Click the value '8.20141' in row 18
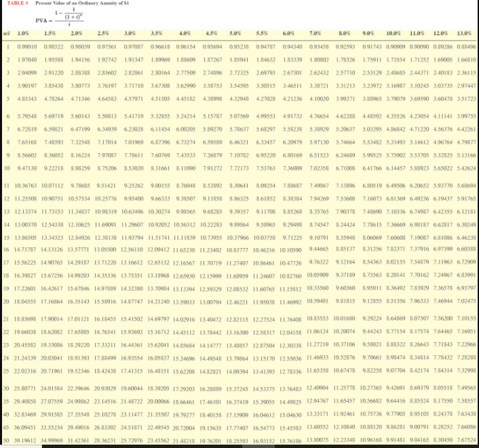This screenshot has width=479, height=448. 396,275
